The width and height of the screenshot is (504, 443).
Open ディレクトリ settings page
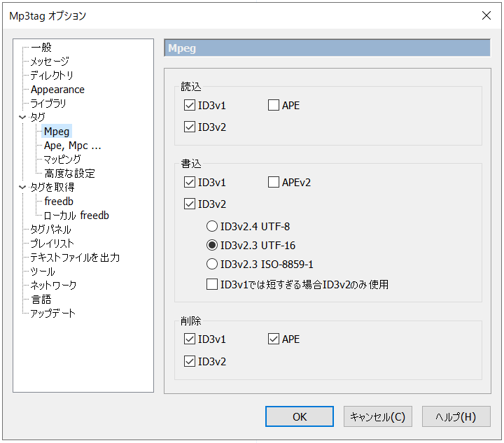click(x=52, y=76)
